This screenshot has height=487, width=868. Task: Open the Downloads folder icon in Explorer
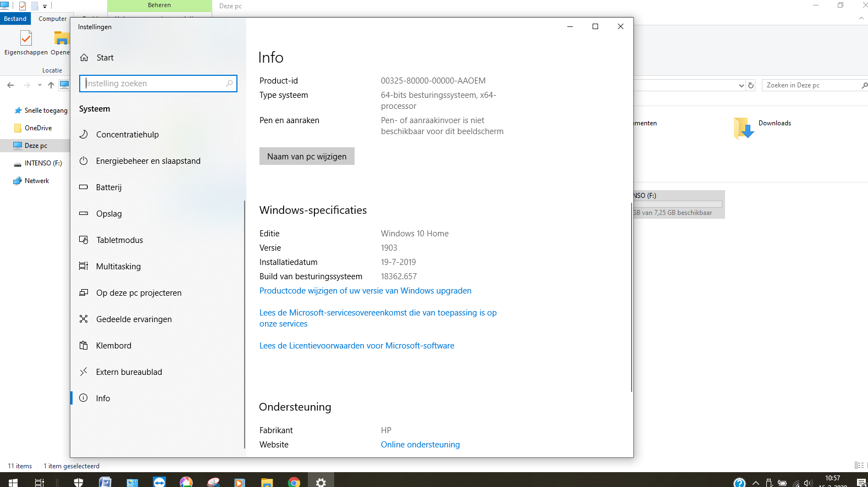coord(744,128)
